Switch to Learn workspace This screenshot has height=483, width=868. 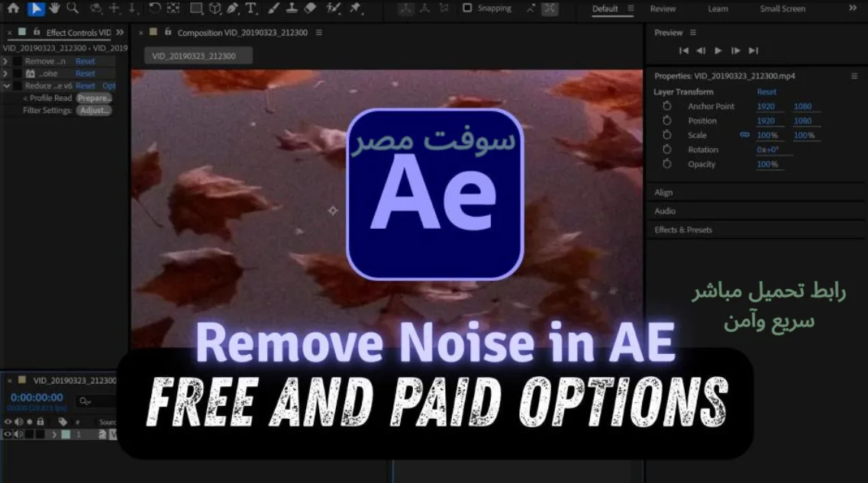click(x=718, y=9)
